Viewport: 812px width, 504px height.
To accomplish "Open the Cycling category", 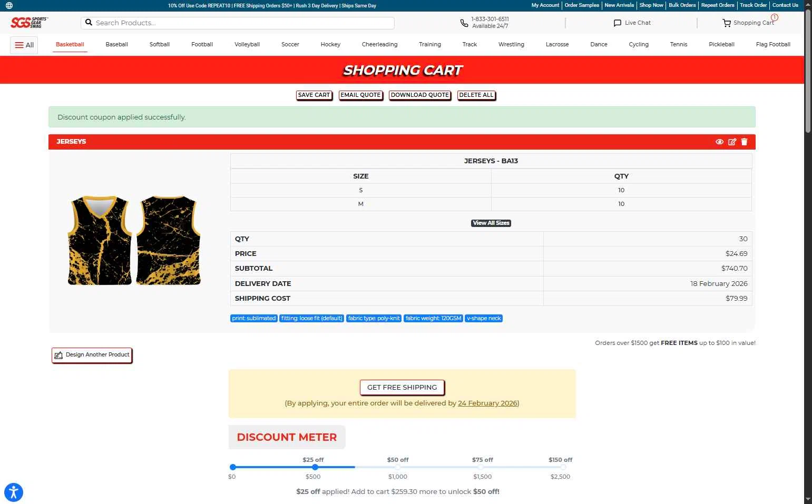I will (639, 44).
